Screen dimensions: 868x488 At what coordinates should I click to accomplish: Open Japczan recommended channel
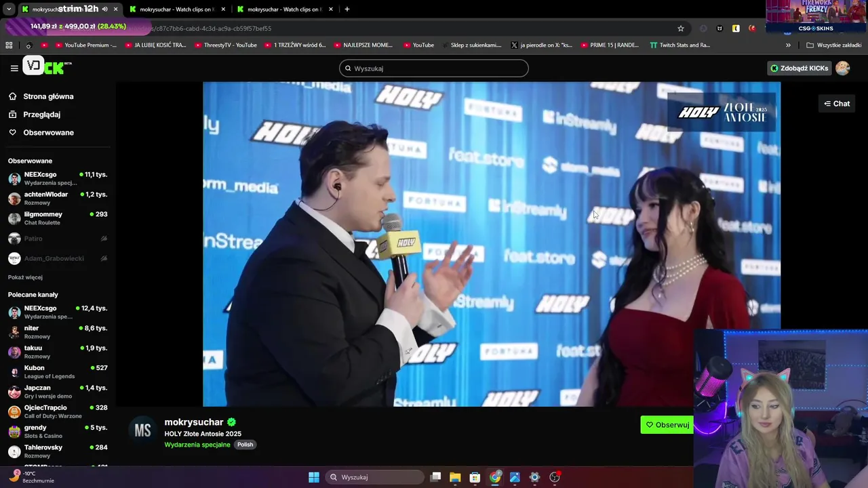coord(58,392)
